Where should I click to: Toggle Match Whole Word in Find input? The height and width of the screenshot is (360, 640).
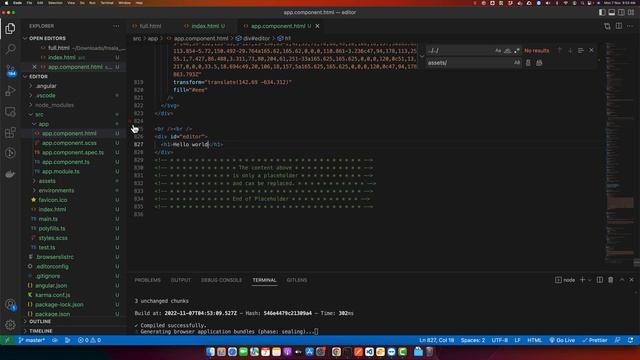[x=507, y=51]
